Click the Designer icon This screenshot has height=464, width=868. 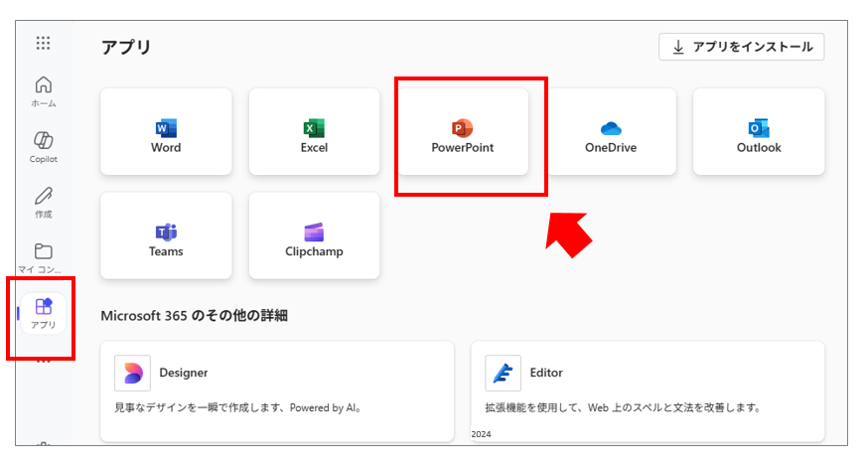(132, 374)
